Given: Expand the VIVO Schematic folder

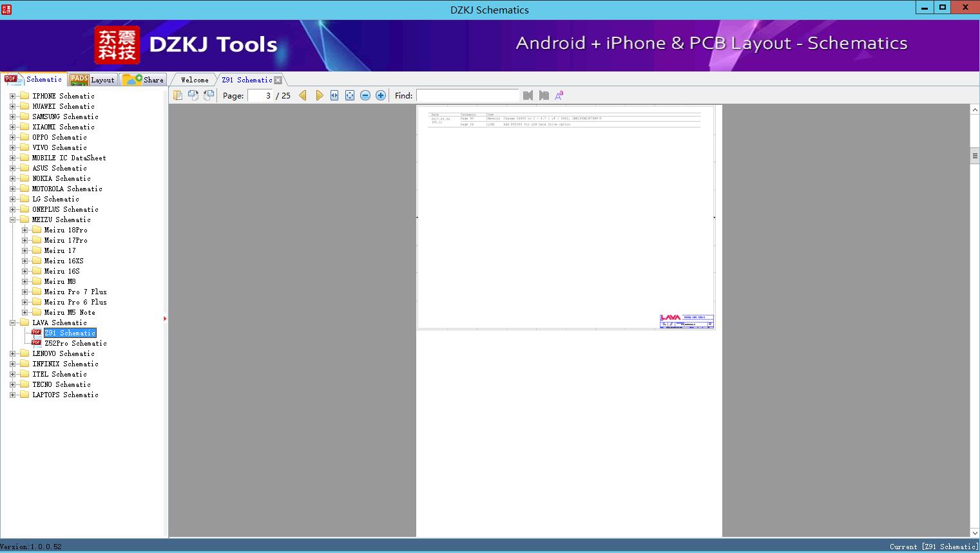Looking at the screenshot, I should pyautogui.click(x=12, y=147).
